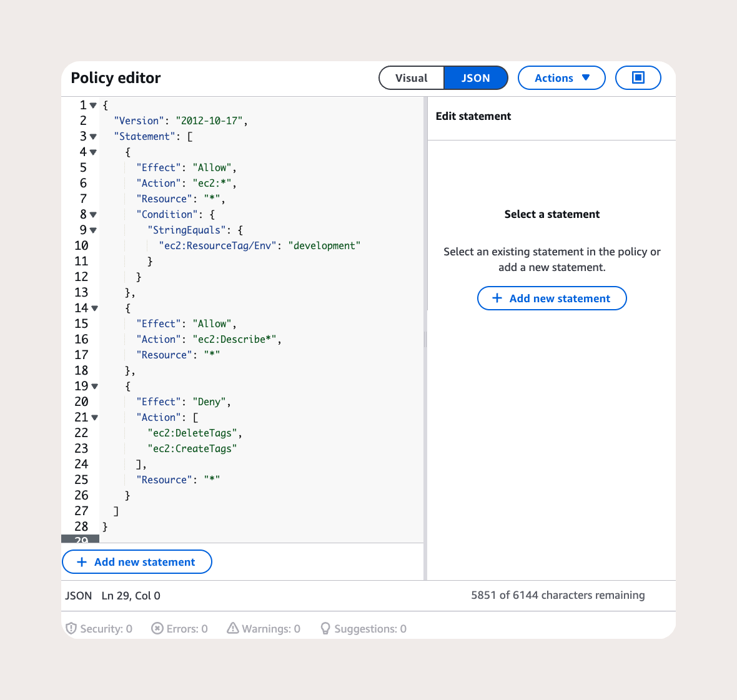Click the "Resource" key on line 25
This screenshot has height=700, width=737.
pyautogui.click(x=164, y=480)
